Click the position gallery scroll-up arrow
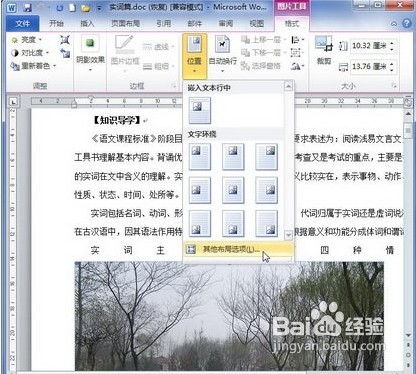Screen dimensions: 416x374 click(288, 87)
